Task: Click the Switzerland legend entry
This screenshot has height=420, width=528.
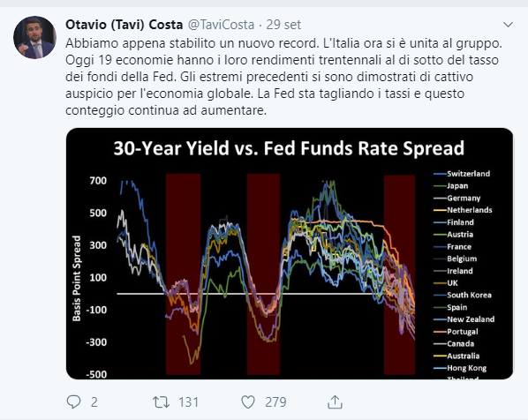Action: 462,174
